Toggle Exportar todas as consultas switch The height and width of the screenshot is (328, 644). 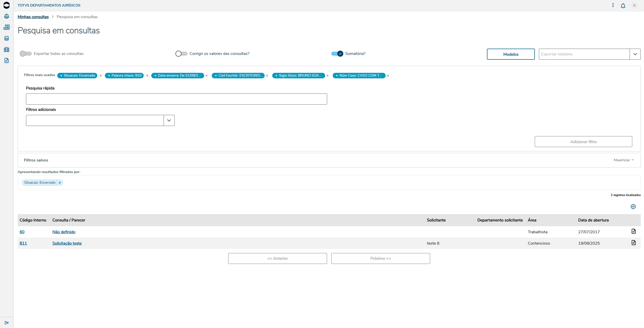[x=26, y=54]
